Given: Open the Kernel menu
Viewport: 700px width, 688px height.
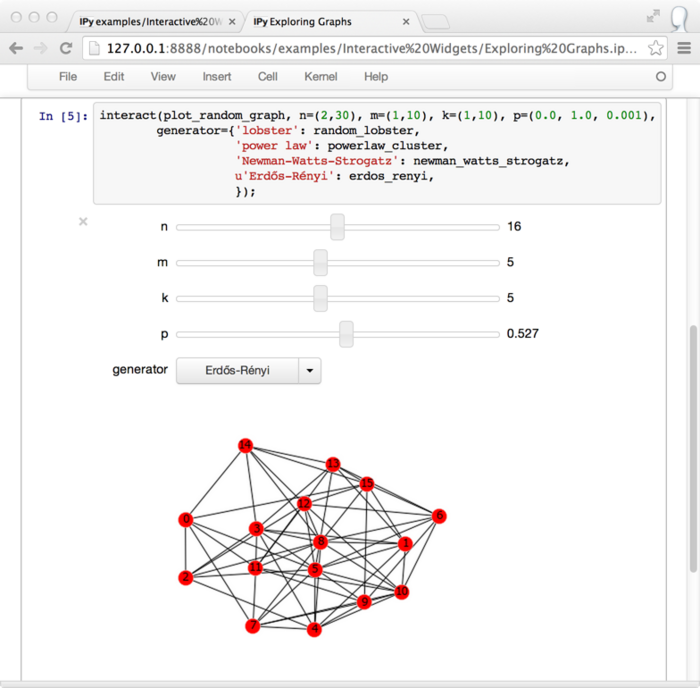Looking at the screenshot, I should coord(320,77).
